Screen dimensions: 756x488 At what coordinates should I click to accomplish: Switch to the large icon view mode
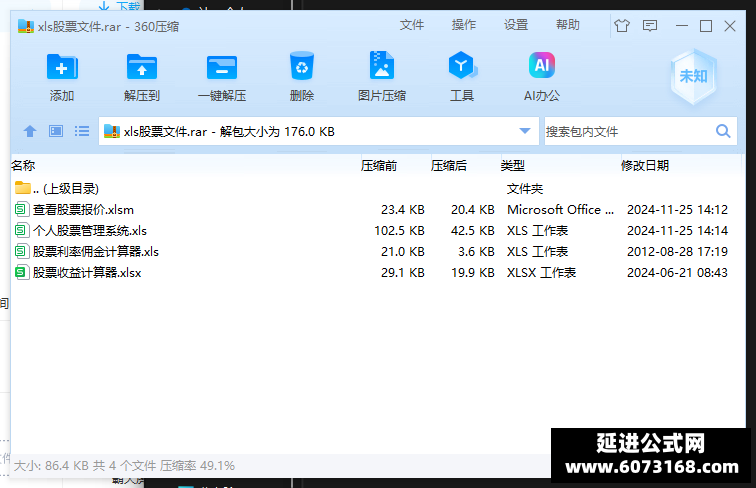(56, 131)
